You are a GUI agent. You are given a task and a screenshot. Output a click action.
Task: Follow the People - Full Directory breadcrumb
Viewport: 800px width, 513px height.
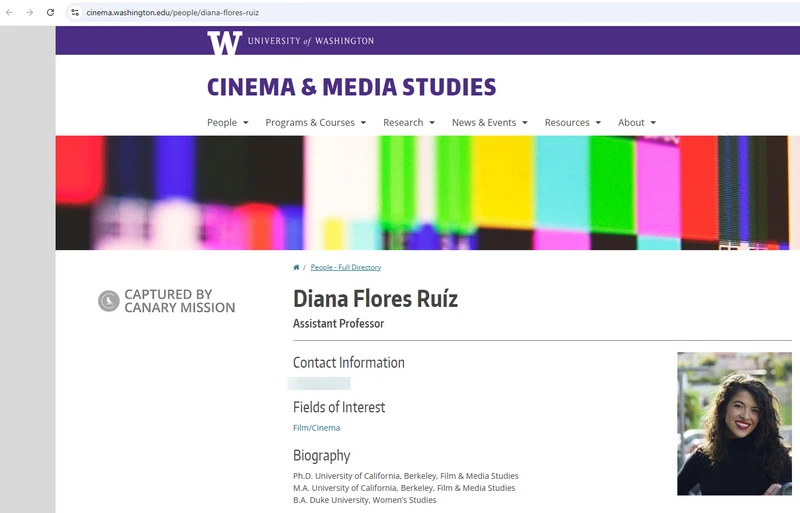346,267
